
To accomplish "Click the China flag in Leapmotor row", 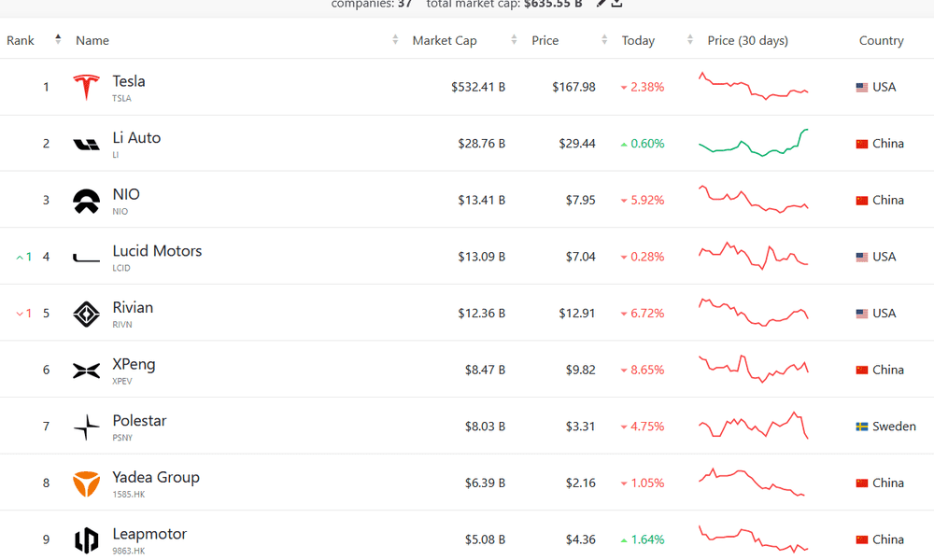I will [x=862, y=539].
